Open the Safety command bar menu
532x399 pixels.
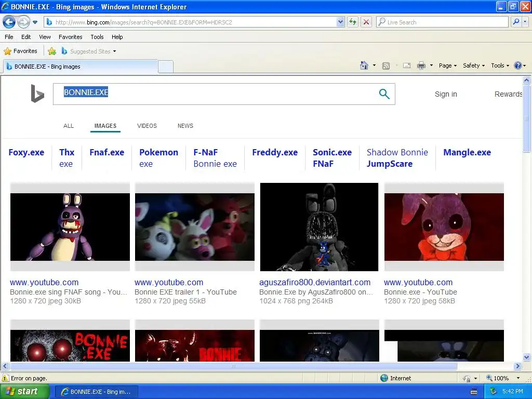pyautogui.click(x=474, y=65)
